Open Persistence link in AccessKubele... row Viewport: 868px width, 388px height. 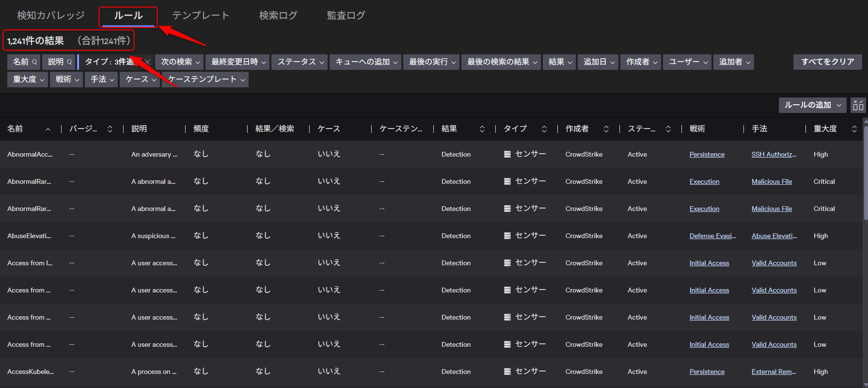click(x=707, y=372)
